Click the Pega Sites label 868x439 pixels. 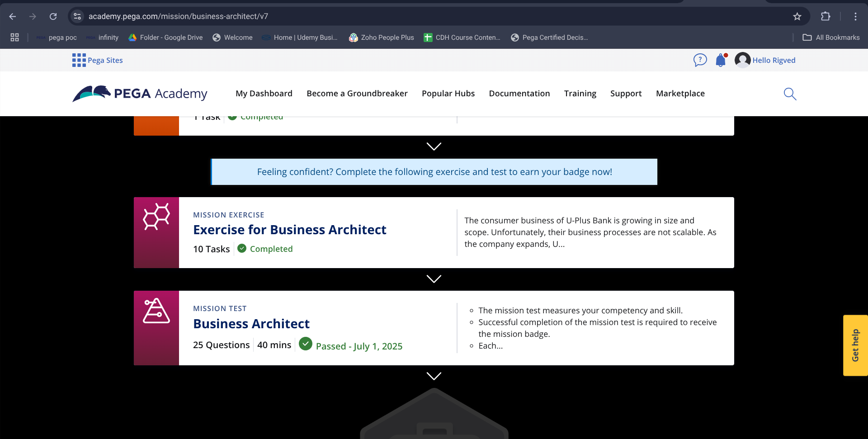[105, 60]
